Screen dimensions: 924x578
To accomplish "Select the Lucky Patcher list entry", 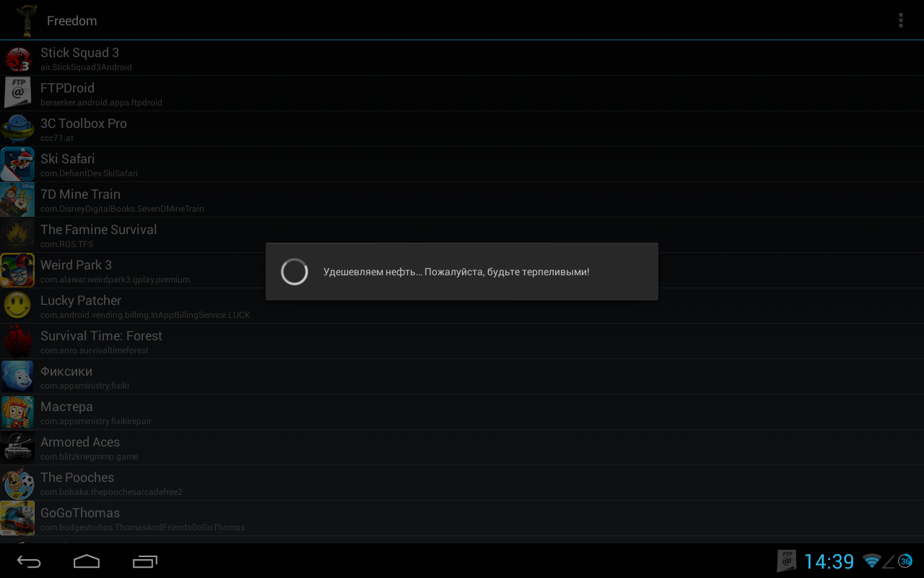I will 462,306.
